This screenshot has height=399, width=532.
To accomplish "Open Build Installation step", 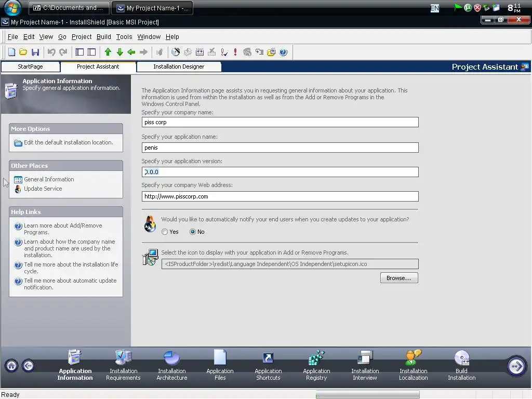I will pos(461,365).
